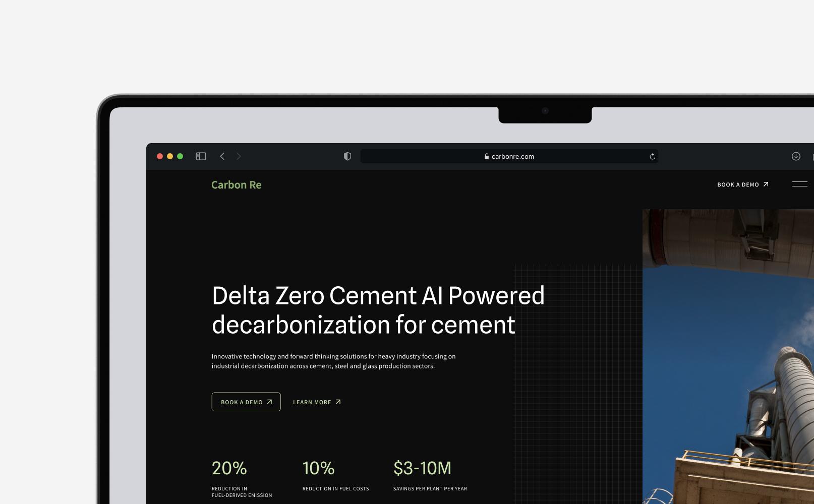The width and height of the screenshot is (814, 504).
Task: Click the 20% statistic value
Action: pos(229,468)
